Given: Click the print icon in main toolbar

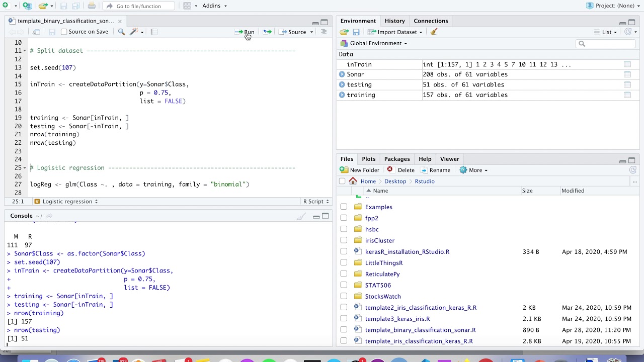Looking at the screenshot, I should 92,6.
